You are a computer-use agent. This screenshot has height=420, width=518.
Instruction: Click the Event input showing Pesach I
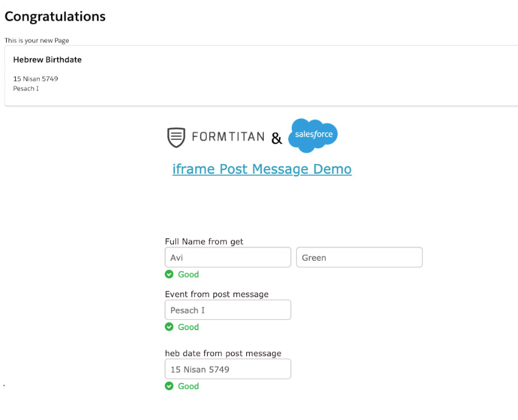(227, 310)
